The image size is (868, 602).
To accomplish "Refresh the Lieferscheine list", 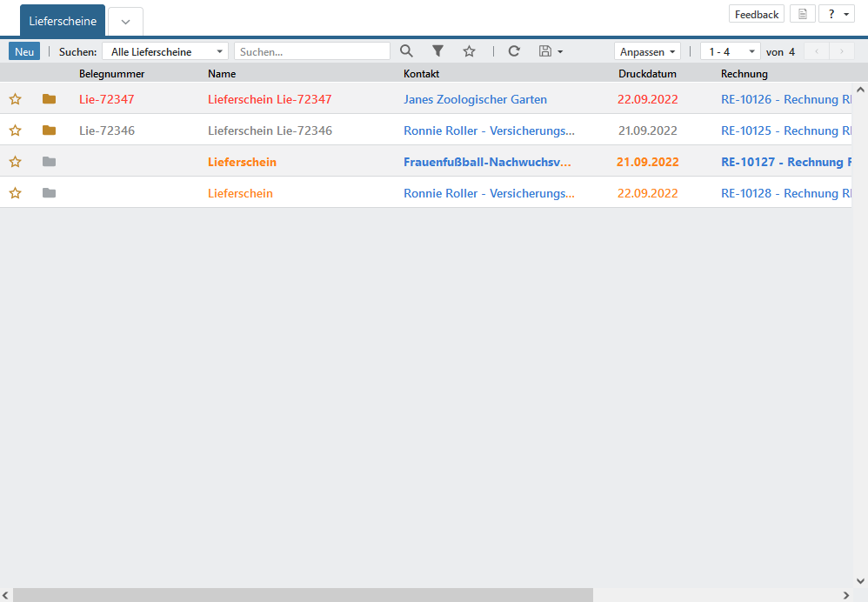I will (x=514, y=51).
